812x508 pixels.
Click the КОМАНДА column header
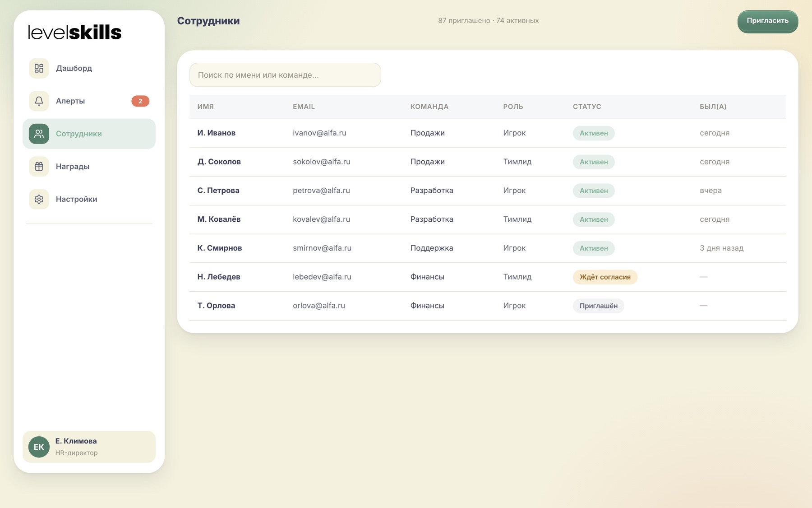(x=429, y=107)
